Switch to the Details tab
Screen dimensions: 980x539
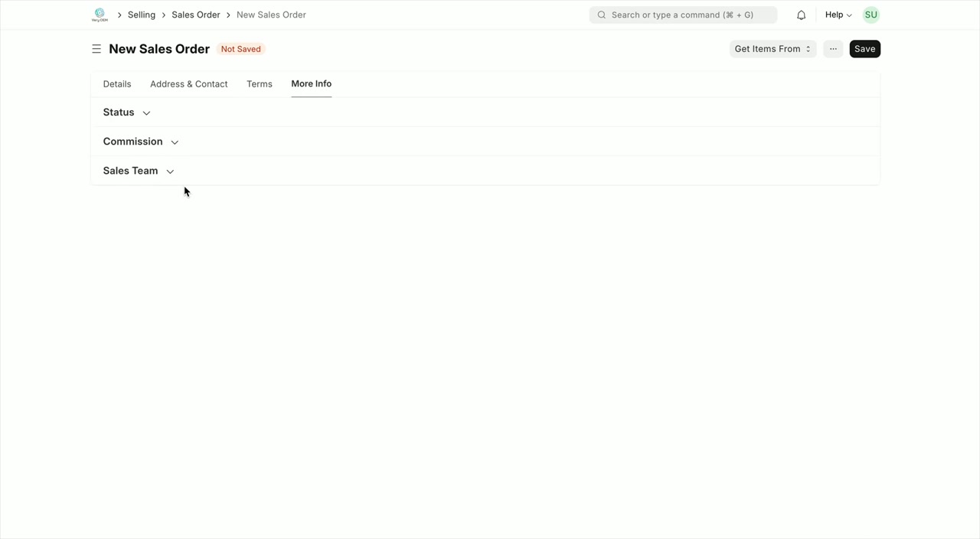pyautogui.click(x=116, y=83)
